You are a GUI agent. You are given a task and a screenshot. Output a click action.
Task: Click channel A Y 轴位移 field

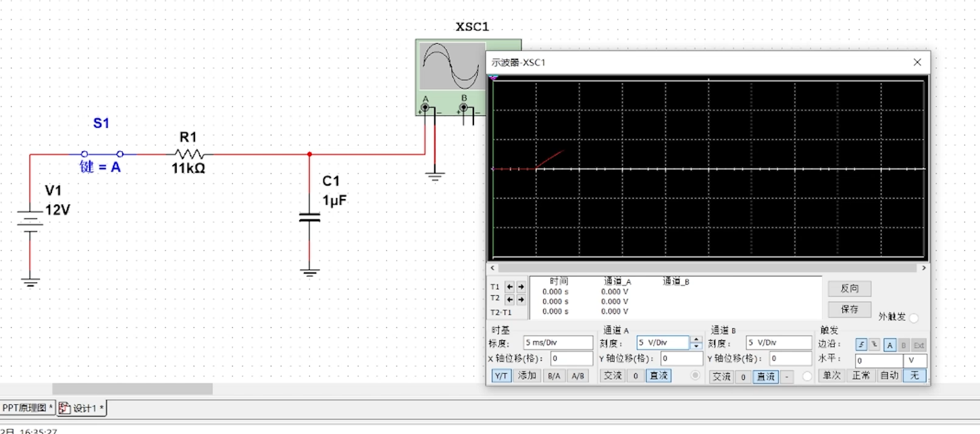(x=682, y=358)
